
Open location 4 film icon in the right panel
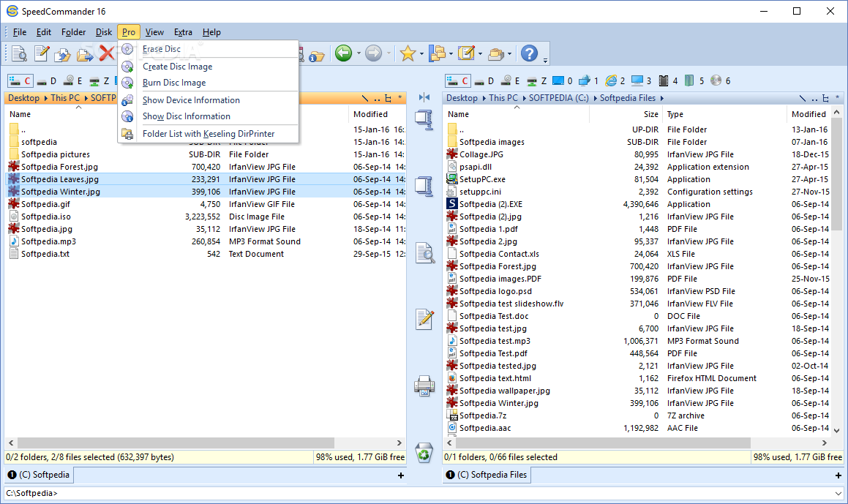pos(669,80)
